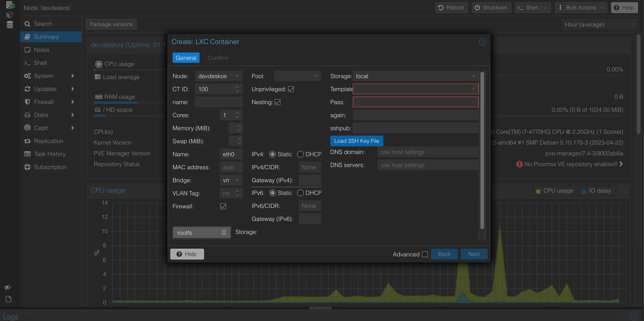The height and width of the screenshot is (321, 644).
Task: Click the lifebuoy icon beside Subscription
Action: tap(27, 167)
